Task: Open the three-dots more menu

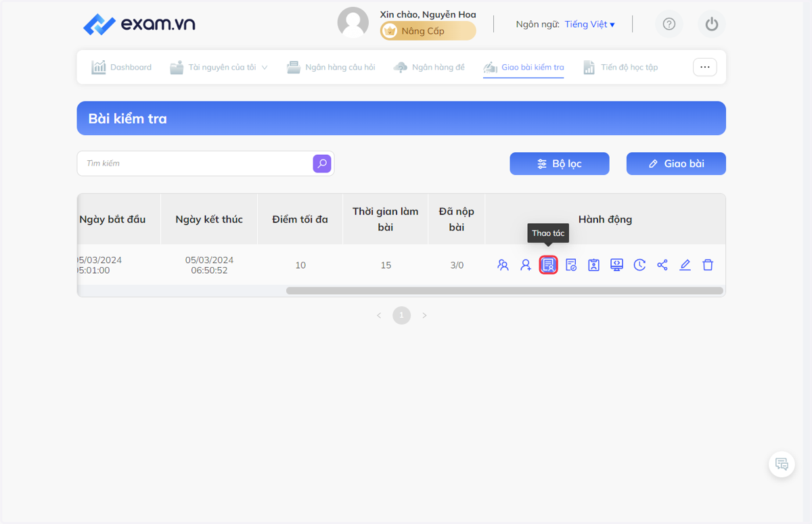Action: pos(705,67)
